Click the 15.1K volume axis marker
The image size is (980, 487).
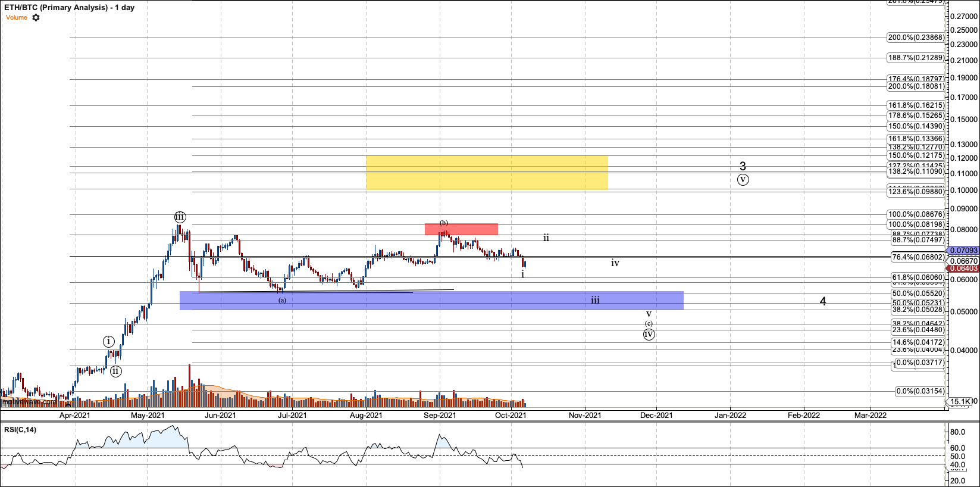(960, 402)
